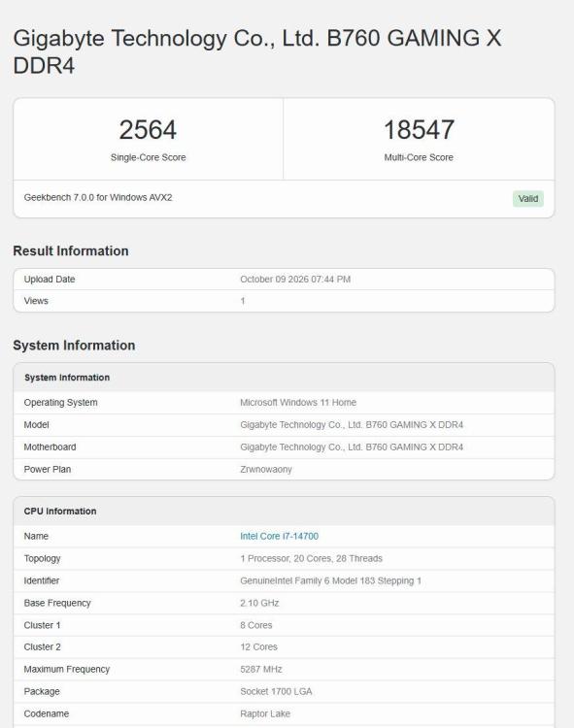This screenshot has height=728, width=574.
Task: Click the Result Information heading
Action: coord(71,250)
